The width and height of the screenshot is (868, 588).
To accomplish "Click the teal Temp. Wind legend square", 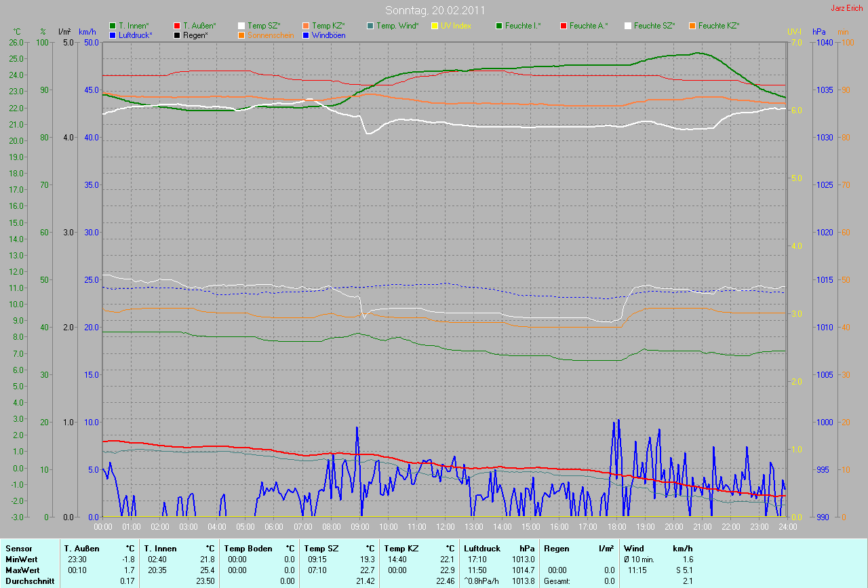I will tap(371, 26).
